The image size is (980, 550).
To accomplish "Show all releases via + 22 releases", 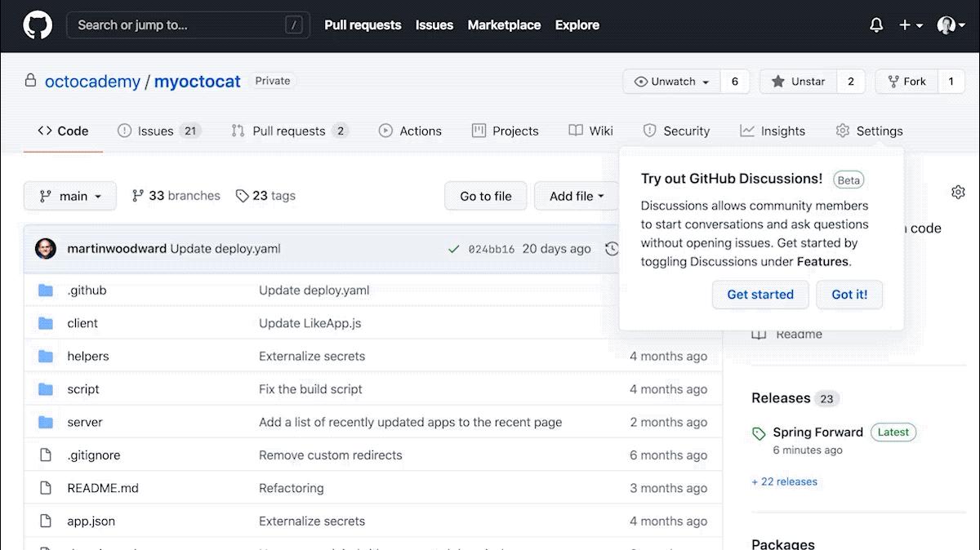I will pos(784,481).
